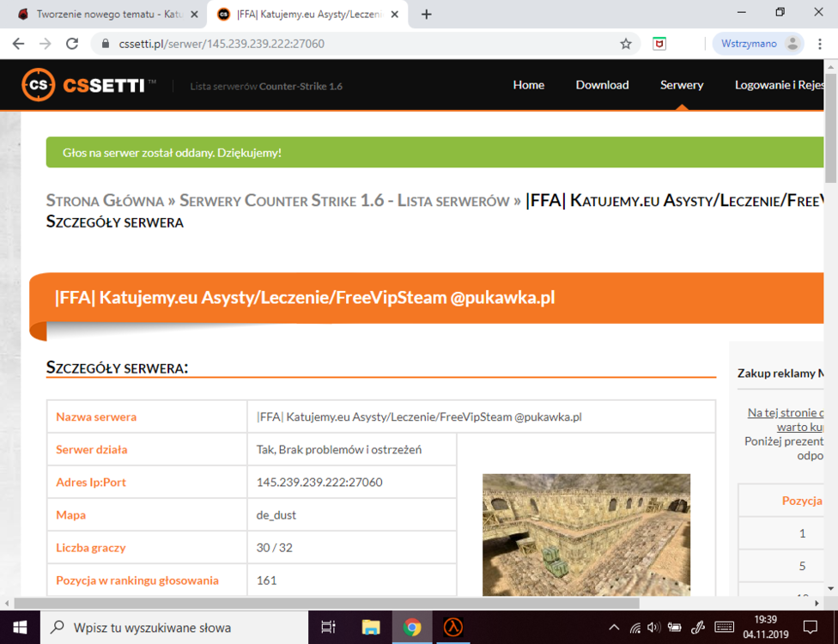Open File Explorer from the taskbar

(370, 628)
